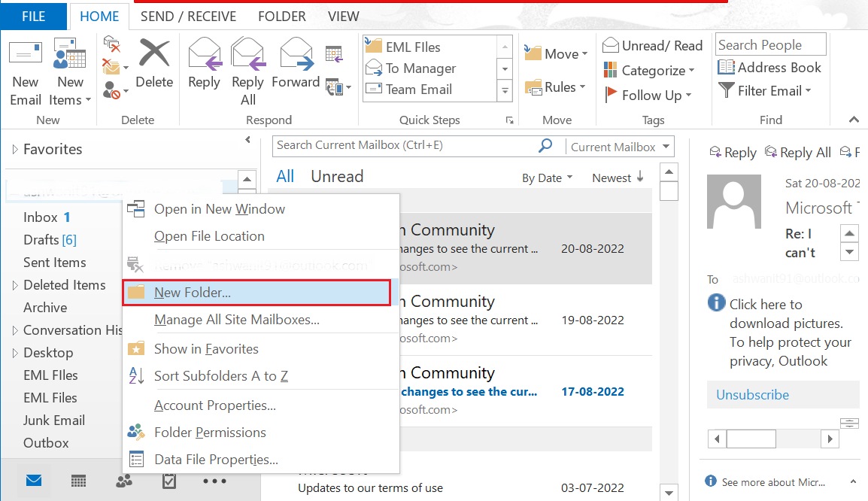Select the EML FIles quick step
Screen dimensions: 868x501
pos(402,47)
